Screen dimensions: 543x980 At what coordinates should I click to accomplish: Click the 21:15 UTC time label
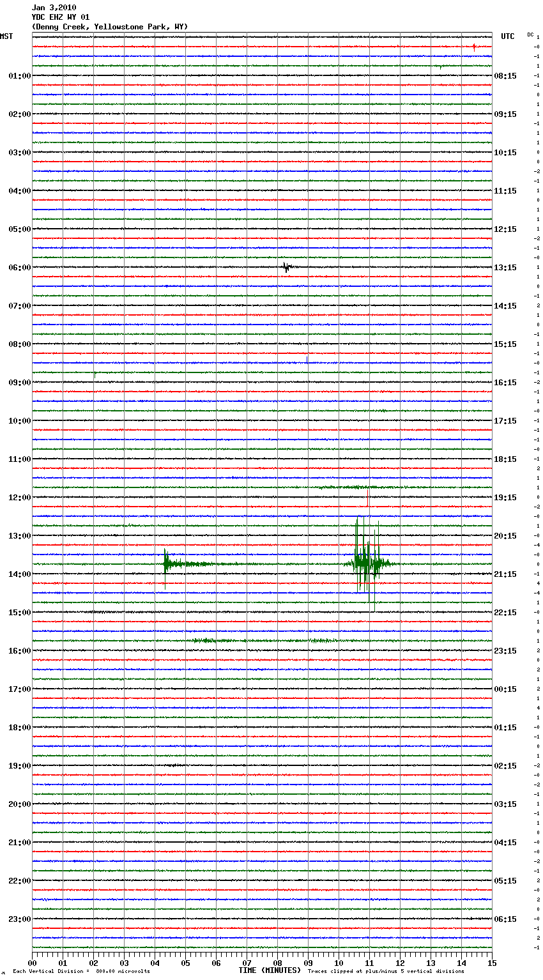coord(505,574)
